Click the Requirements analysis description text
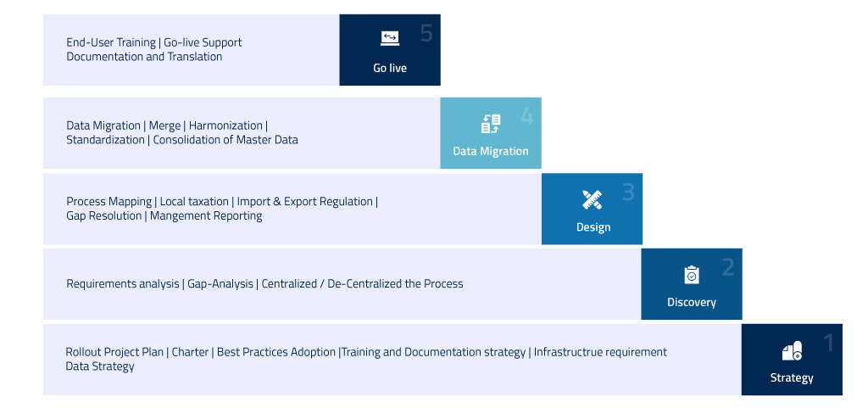Image resolution: width=868 pixels, height=408 pixels. [123, 284]
